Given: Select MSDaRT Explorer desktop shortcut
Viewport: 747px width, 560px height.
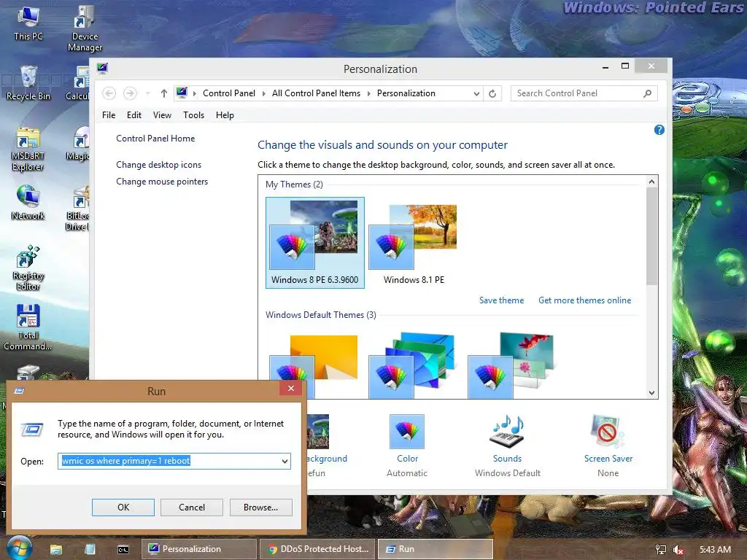Looking at the screenshot, I should point(28,149).
